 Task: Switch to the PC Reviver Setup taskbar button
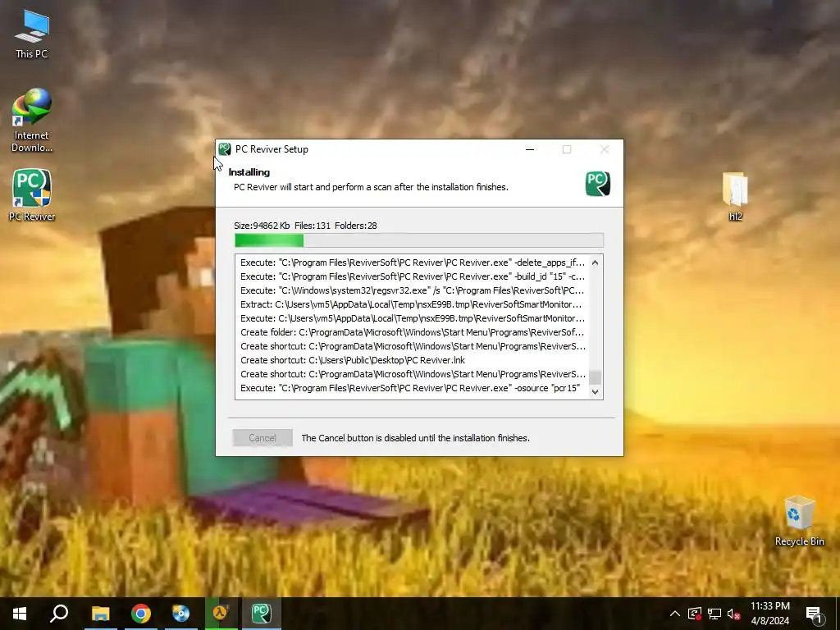262,614
